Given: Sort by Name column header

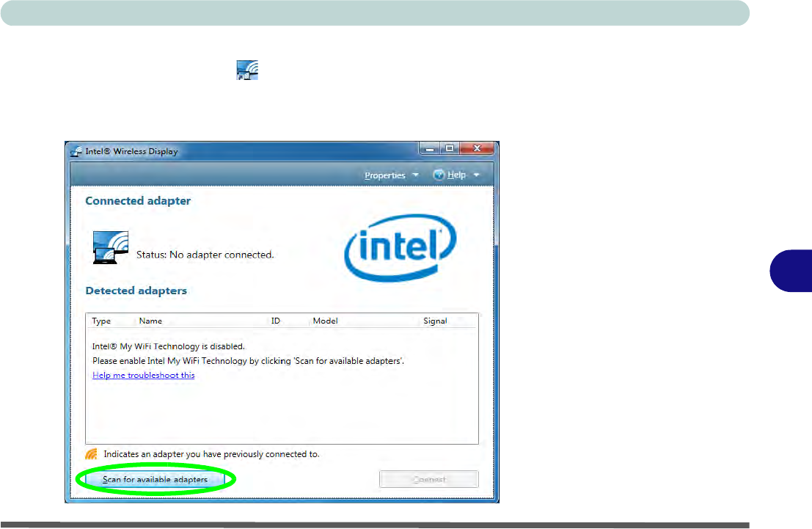Looking at the screenshot, I should click(150, 321).
